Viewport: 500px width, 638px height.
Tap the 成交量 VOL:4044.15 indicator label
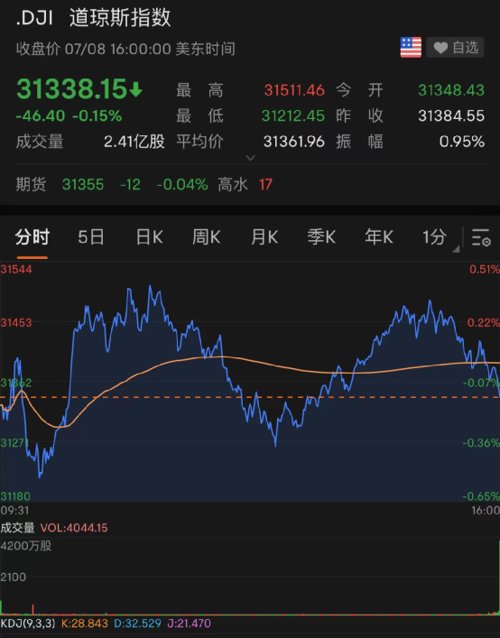54,528
